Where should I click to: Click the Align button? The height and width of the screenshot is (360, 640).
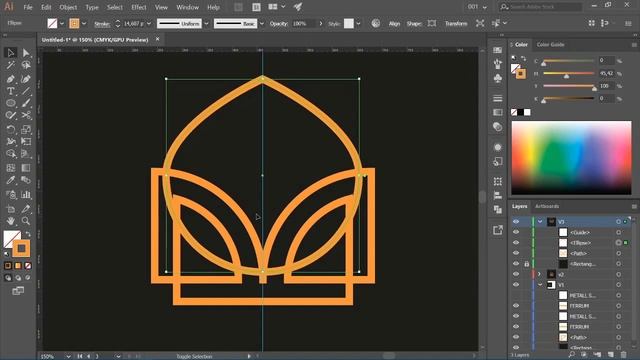click(394, 24)
